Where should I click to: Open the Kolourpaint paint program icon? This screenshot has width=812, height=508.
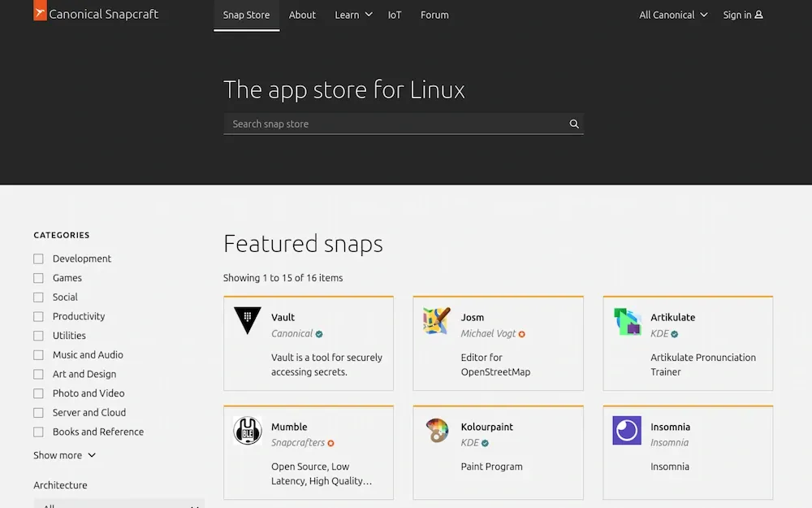436,431
